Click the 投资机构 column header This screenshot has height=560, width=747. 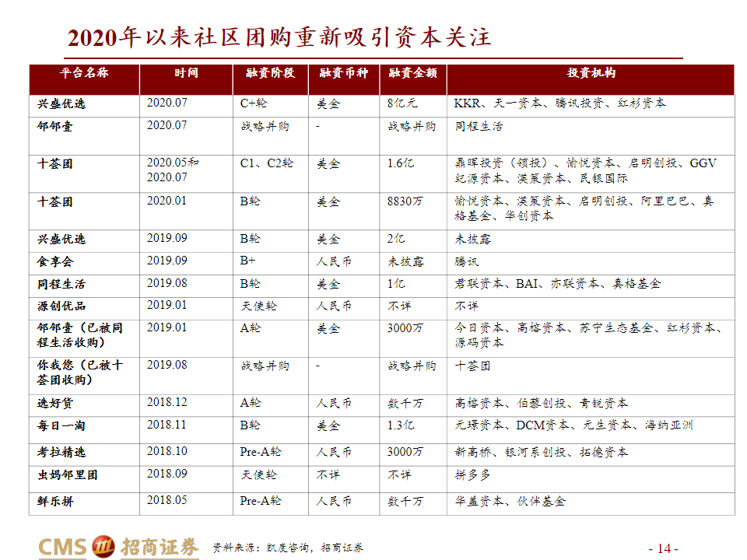click(x=591, y=73)
